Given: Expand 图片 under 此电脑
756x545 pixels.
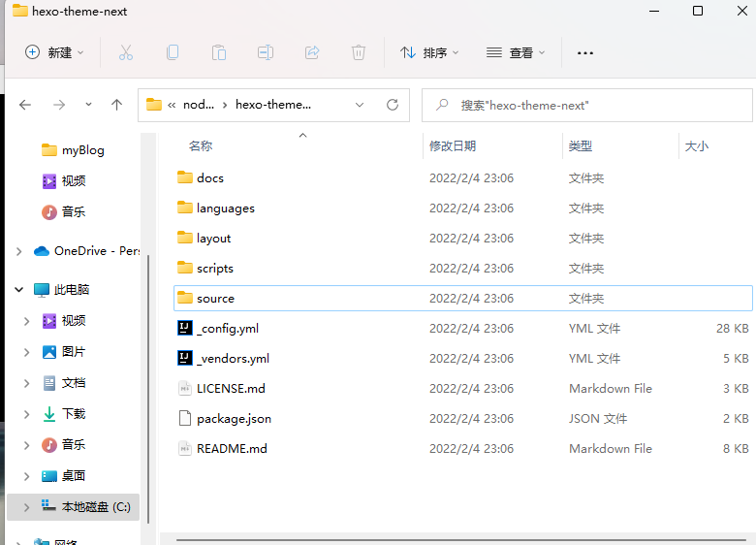Looking at the screenshot, I should click(27, 352).
